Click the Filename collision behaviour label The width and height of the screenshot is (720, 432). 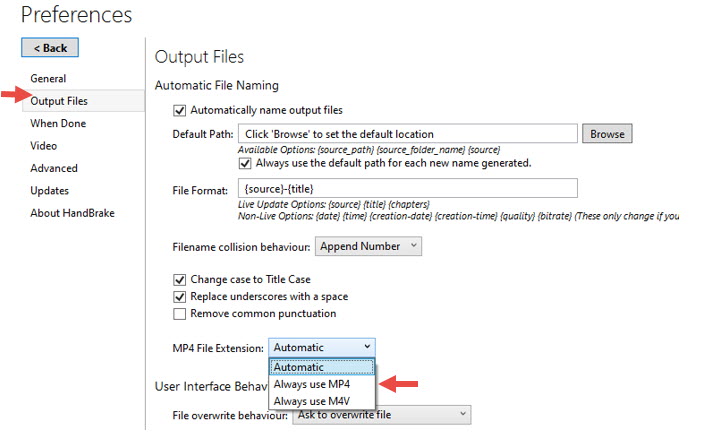coord(242,247)
